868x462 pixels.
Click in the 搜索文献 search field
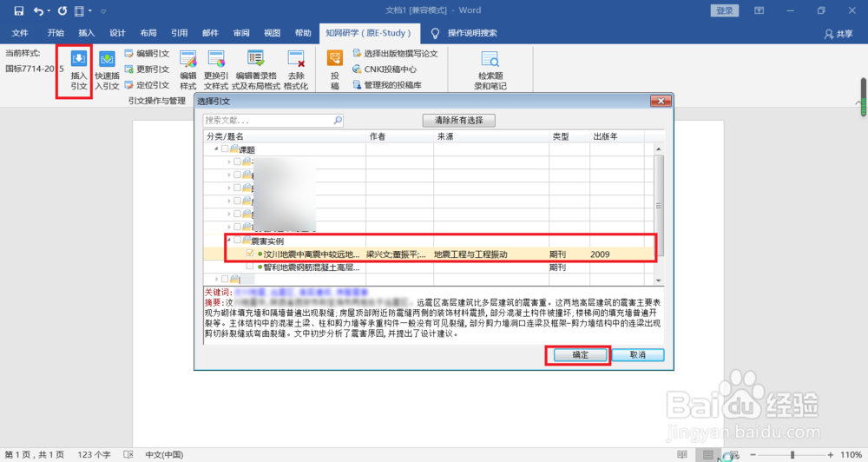point(268,120)
